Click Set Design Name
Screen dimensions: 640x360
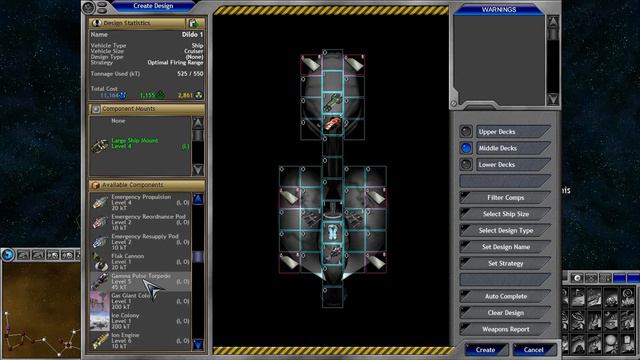pyautogui.click(x=505, y=247)
